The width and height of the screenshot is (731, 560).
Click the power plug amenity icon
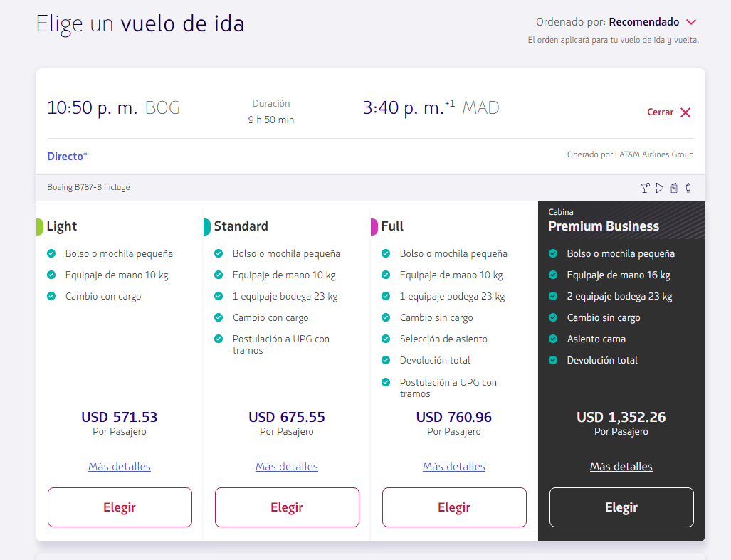pyautogui.click(x=688, y=188)
